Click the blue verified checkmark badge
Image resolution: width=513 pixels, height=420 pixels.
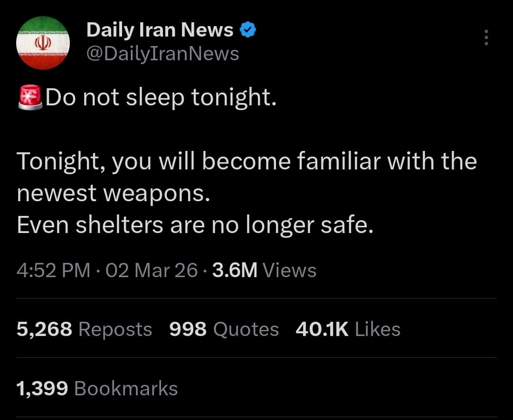[248, 31]
